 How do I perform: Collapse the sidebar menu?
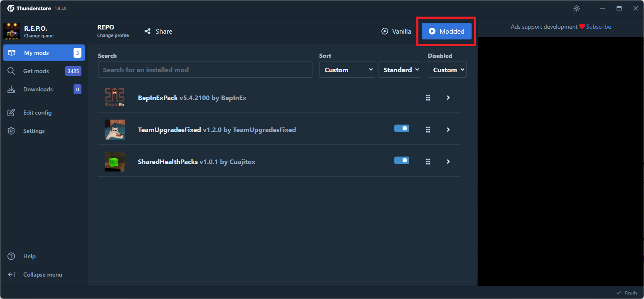(x=44, y=274)
